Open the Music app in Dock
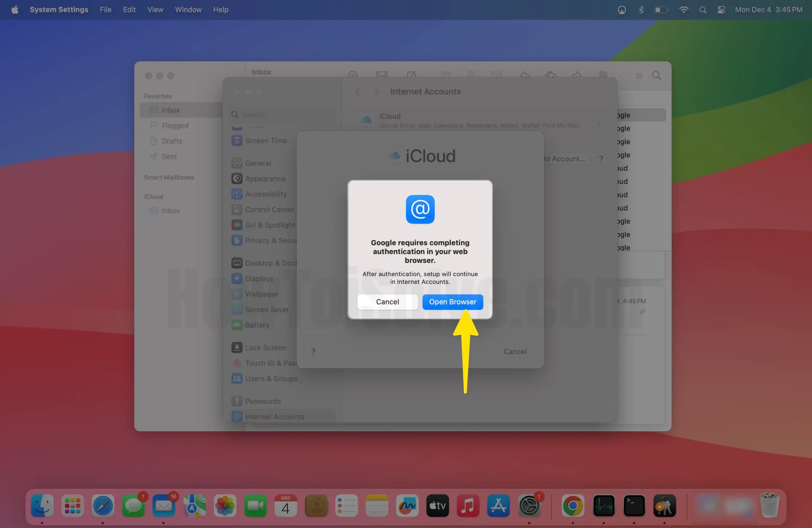Viewport: 812px width, 528px height. (x=468, y=505)
